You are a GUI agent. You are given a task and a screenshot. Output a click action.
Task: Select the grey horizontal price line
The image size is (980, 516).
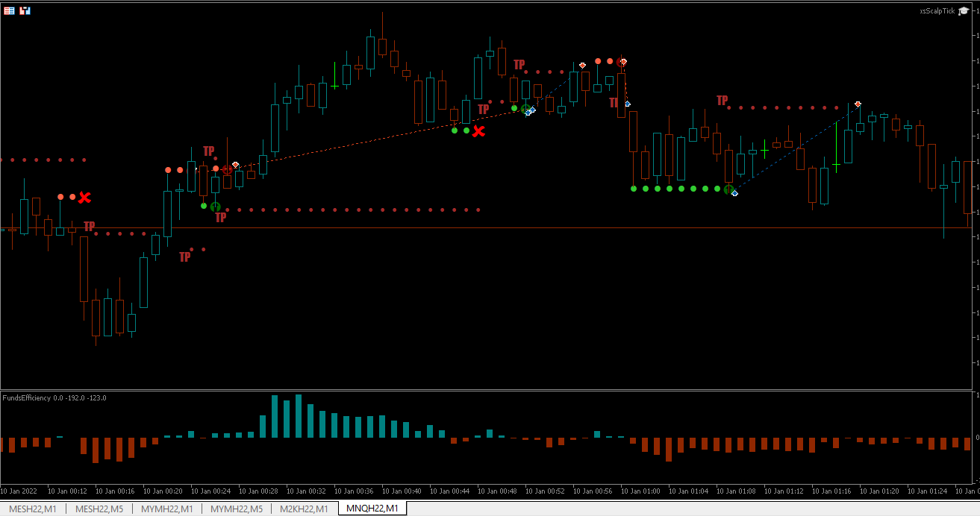click(485, 227)
